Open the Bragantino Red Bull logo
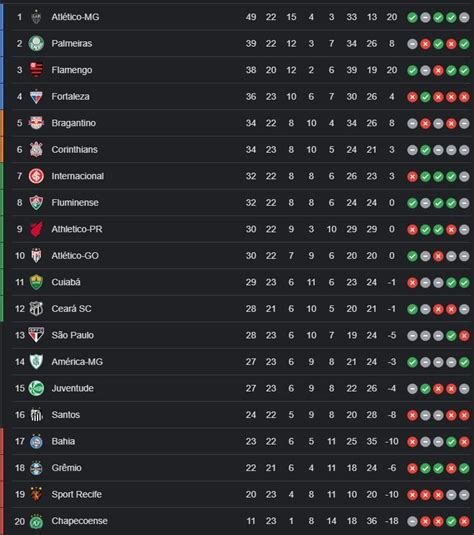Viewport: 474px width, 535px height. [x=36, y=123]
